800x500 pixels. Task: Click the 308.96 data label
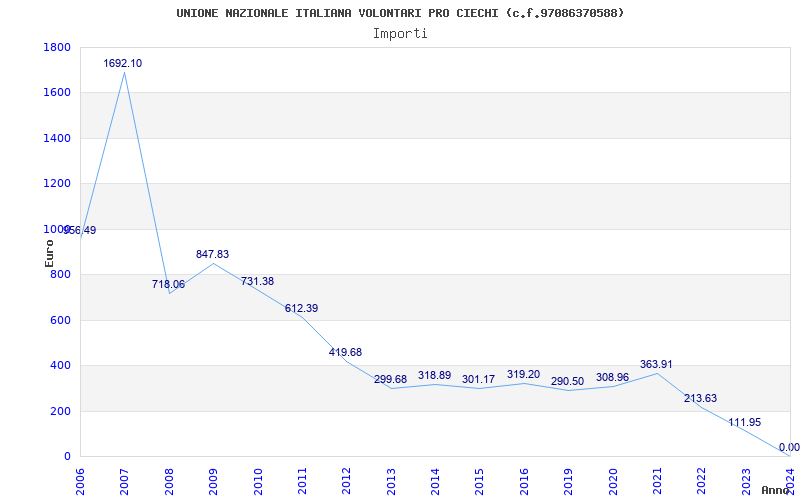pos(612,378)
